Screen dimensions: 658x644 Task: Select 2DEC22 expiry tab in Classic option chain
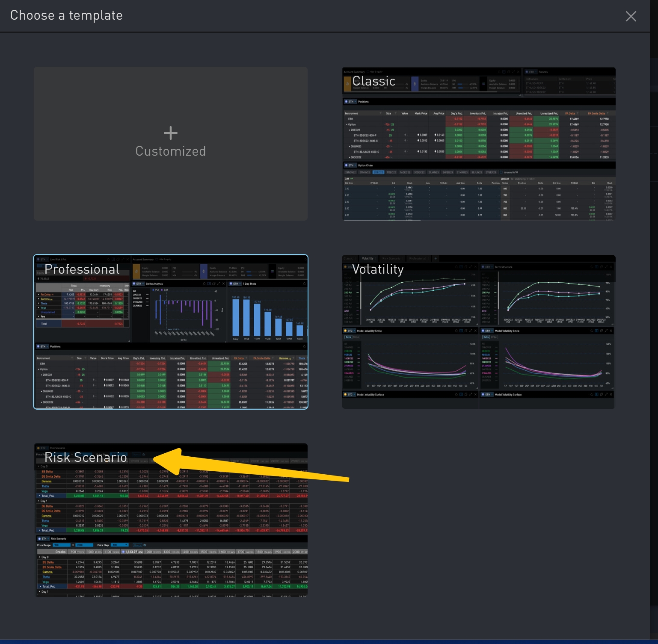[378, 172]
